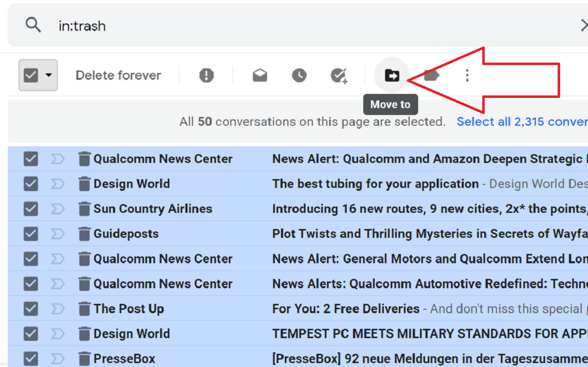588x367 pixels.
Task: Click the Add to Tasks icon
Action: coord(339,75)
